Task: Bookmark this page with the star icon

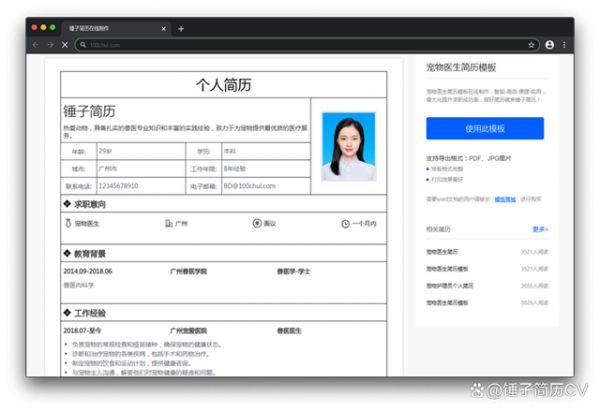Action: (532, 45)
